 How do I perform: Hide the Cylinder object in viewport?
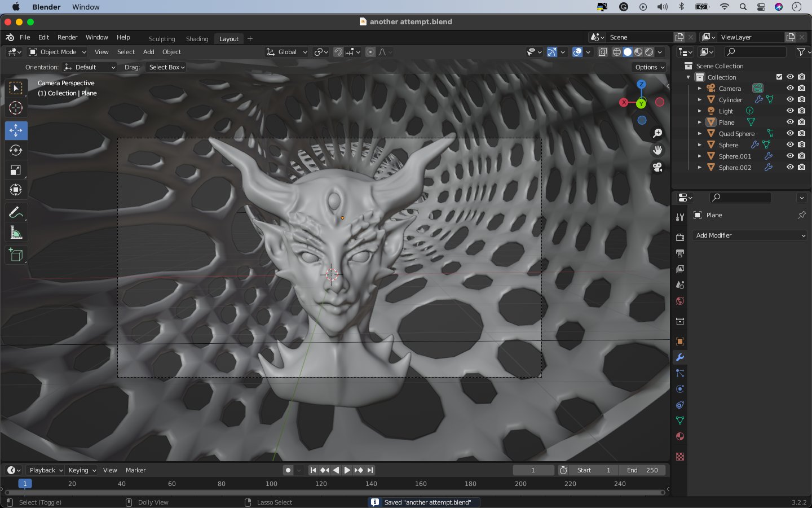click(791, 99)
